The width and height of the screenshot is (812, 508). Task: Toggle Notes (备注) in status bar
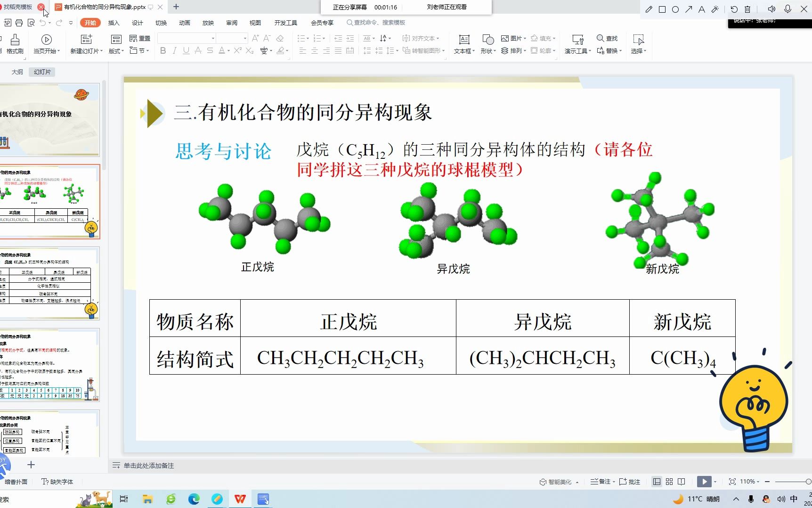pyautogui.click(x=601, y=482)
